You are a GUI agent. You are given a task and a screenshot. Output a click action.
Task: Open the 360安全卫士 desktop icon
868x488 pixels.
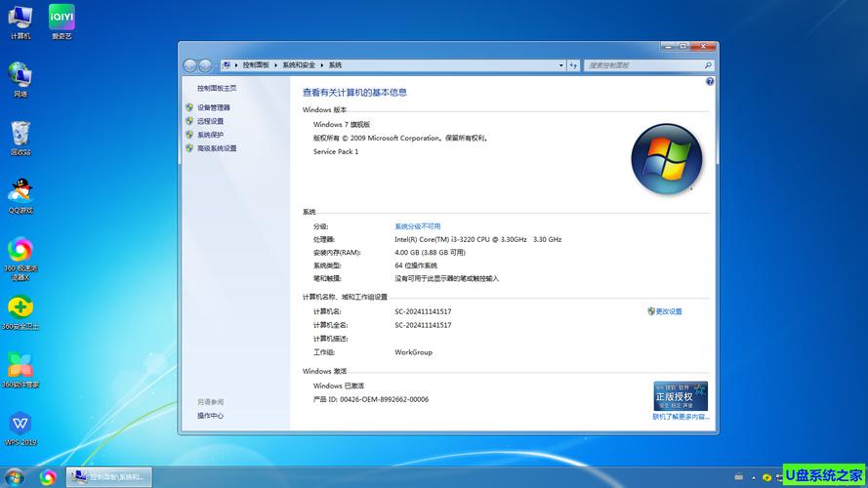21,312
